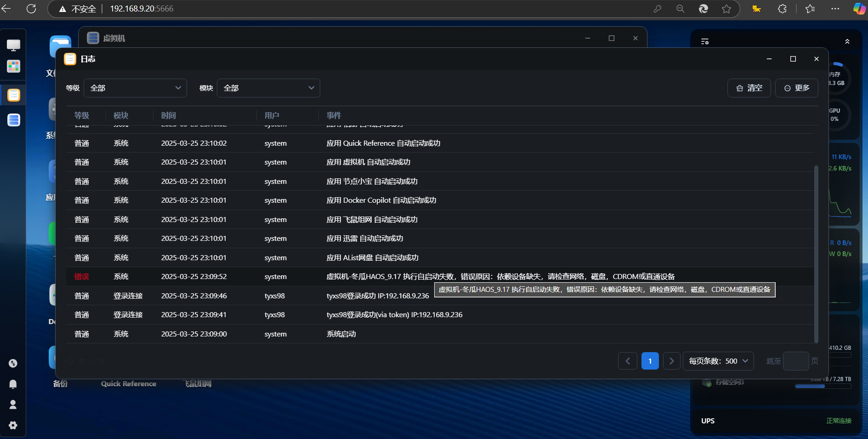This screenshot has width=868, height=439.
Task: Go to next page of logs
Action: click(x=672, y=361)
